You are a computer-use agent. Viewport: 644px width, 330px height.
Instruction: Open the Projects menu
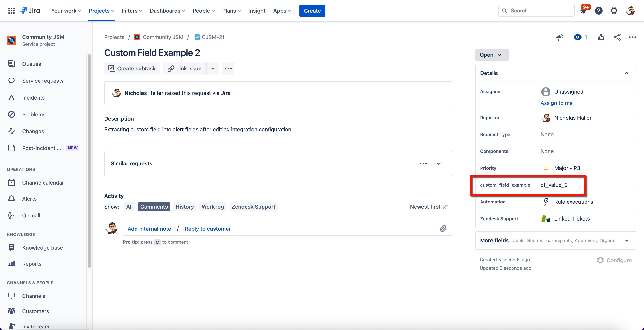102,11
